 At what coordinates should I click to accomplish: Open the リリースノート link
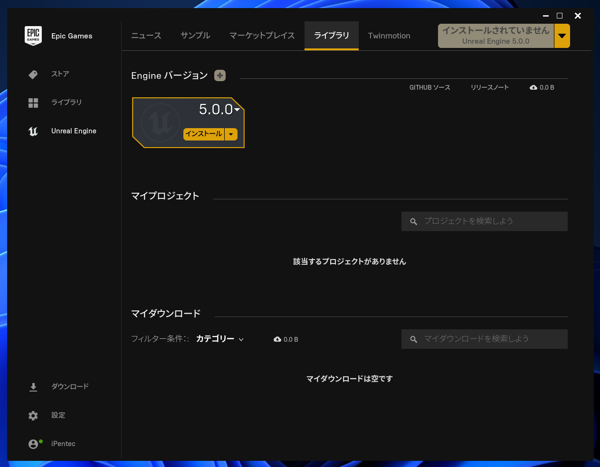490,88
